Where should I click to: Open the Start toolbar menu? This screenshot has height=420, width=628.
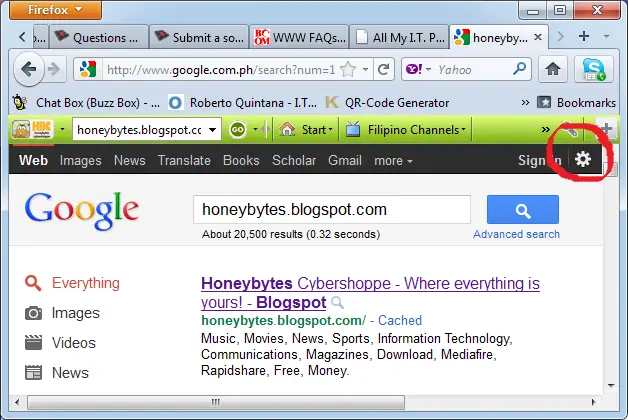tap(306, 129)
